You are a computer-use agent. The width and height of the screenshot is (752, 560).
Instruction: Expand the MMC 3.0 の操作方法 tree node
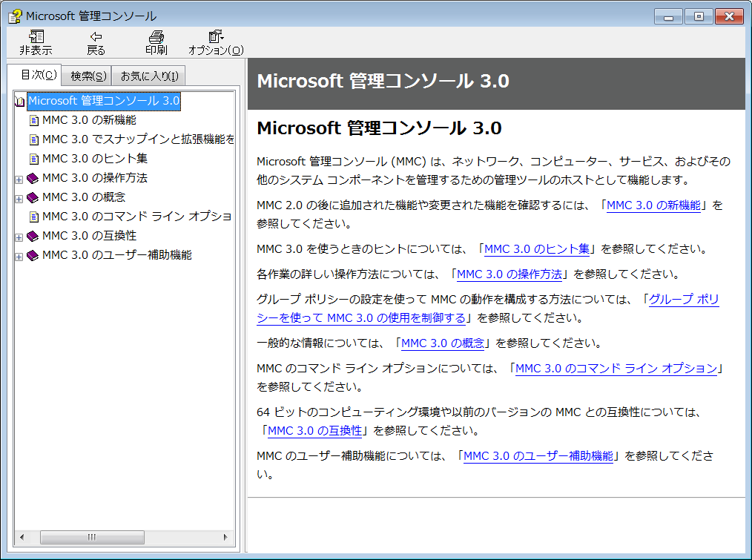(x=18, y=177)
